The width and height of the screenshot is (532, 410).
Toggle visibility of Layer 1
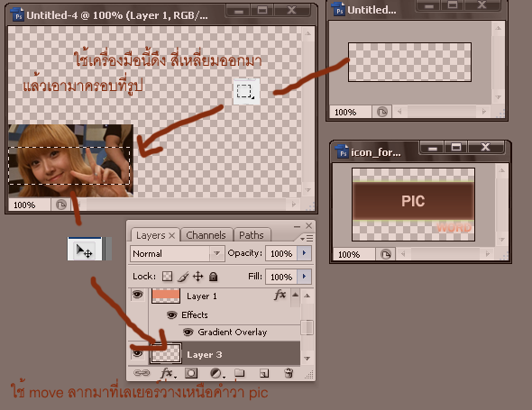(137, 295)
